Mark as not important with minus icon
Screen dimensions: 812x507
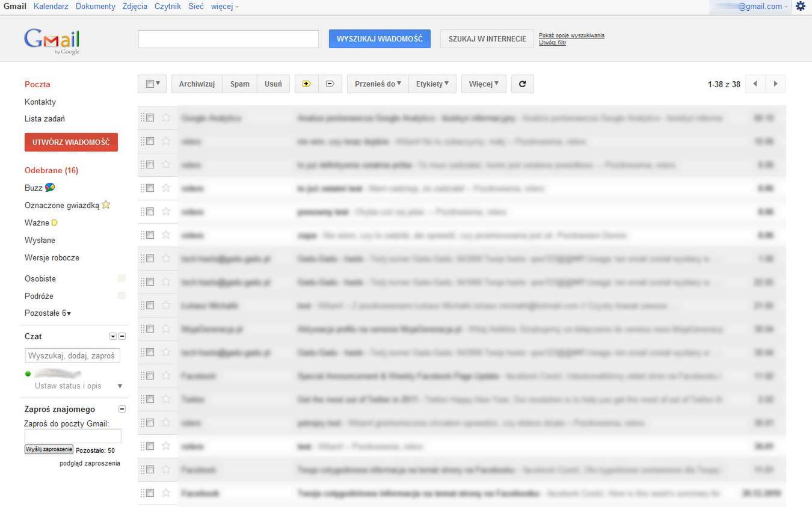tap(330, 84)
